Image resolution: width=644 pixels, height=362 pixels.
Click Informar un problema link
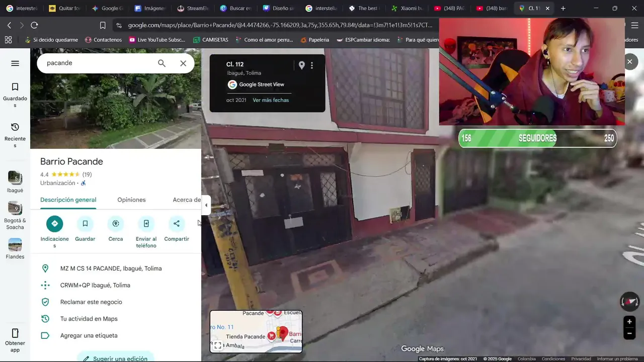(617, 359)
